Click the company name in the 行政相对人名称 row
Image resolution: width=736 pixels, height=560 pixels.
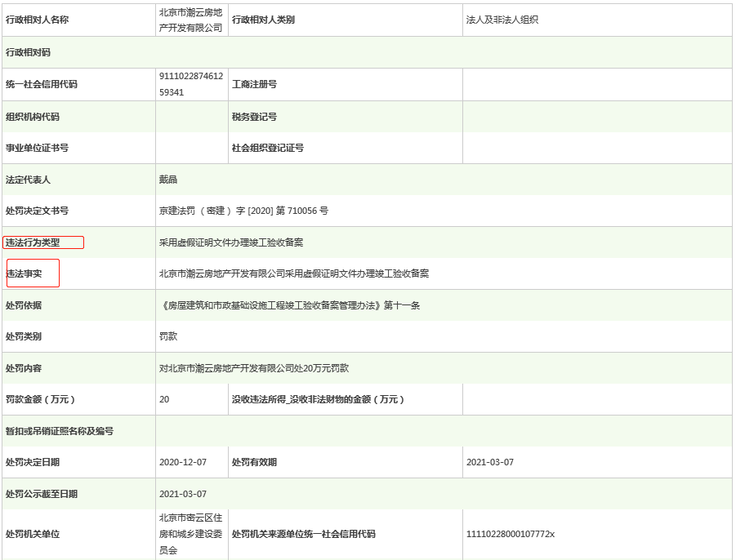(191, 20)
